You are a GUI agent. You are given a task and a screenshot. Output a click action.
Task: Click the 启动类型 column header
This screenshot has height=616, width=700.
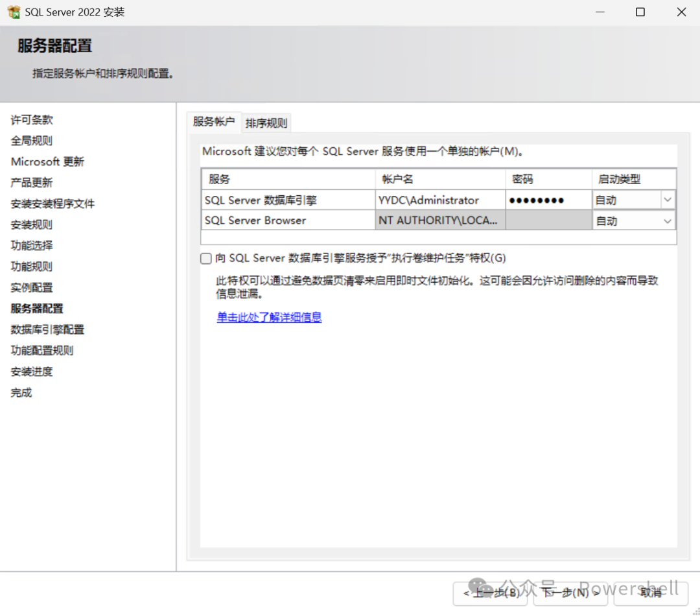click(634, 179)
